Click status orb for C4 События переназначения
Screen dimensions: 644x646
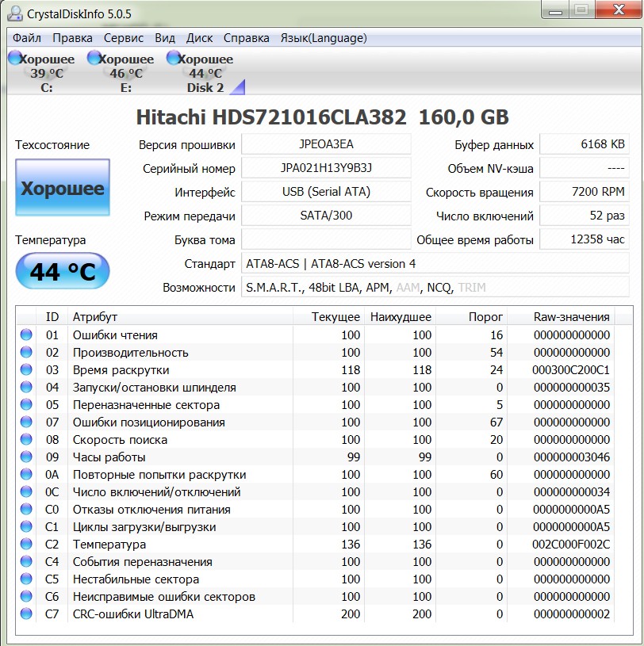[x=26, y=561]
